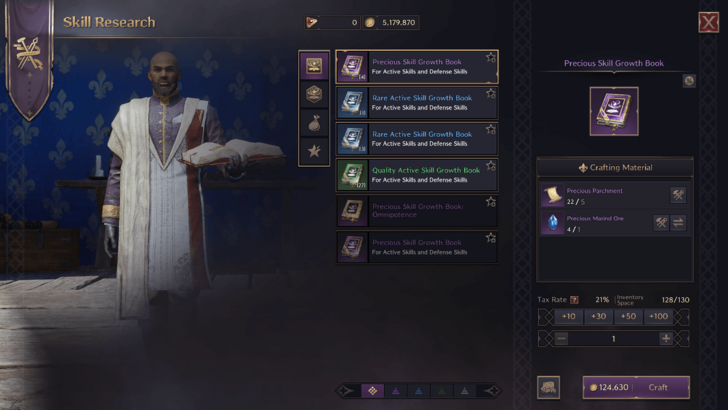Toggle favorite star on Quality Active Skill Growth Book

[x=491, y=166]
